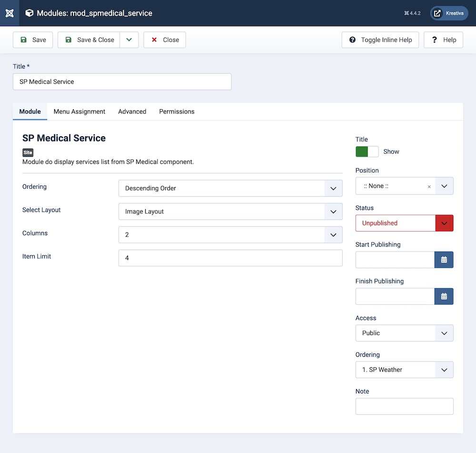476x453 pixels.
Task: Toggle Inline Help on
Action: click(380, 40)
